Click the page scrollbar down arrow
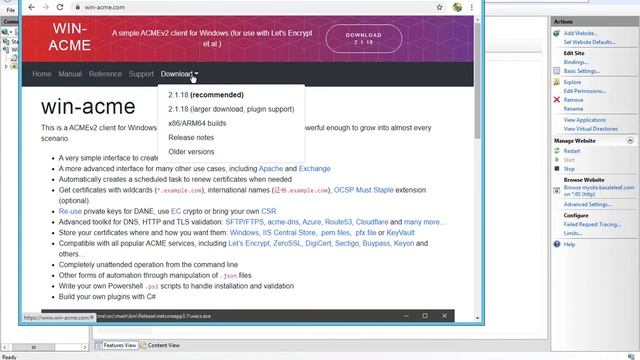The image size is (640, 360). (477, 318)
